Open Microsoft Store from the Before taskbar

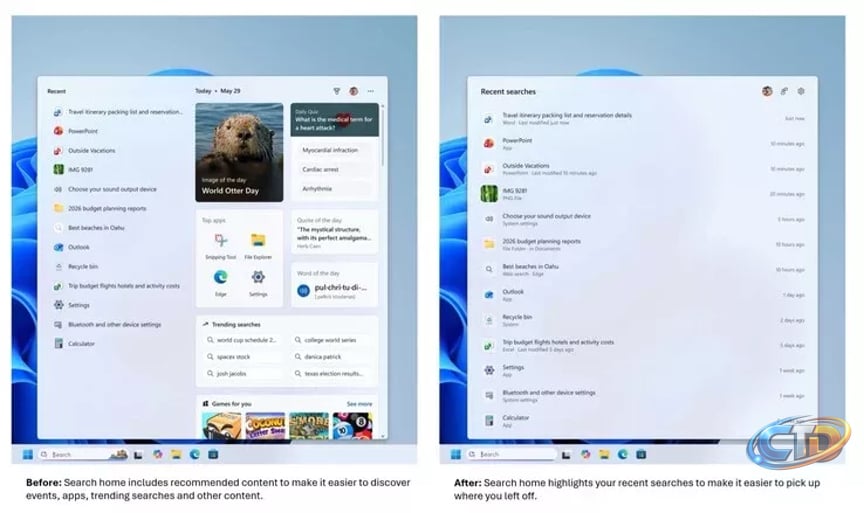tap(213, 455)
